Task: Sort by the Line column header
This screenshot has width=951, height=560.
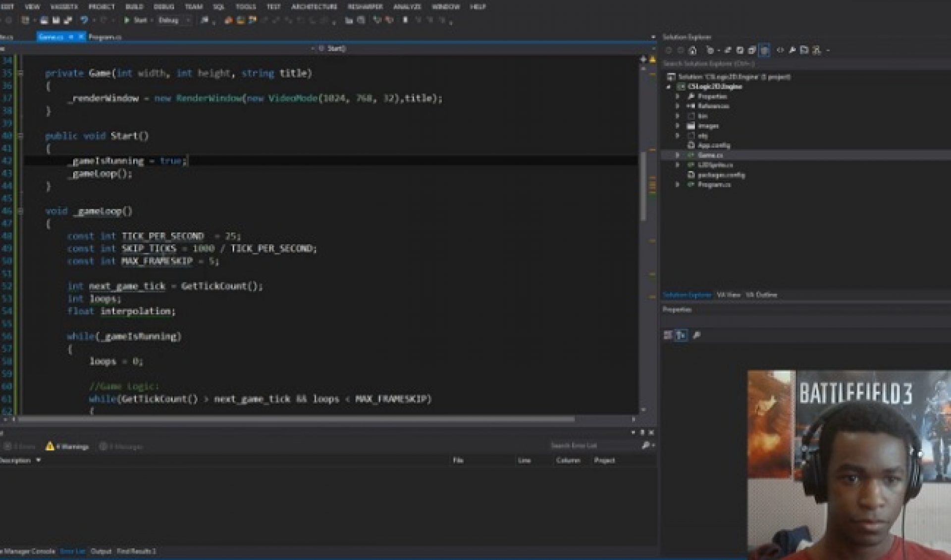Action: (x=524, y=460)
